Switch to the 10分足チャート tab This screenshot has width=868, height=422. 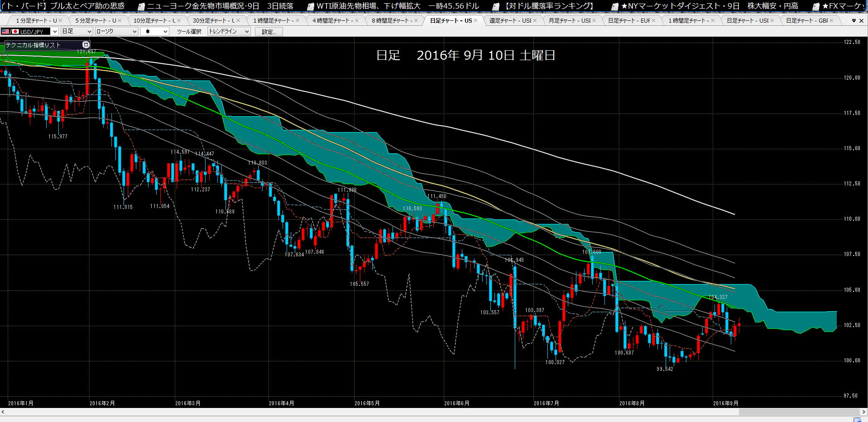click(x=154, y=20)
